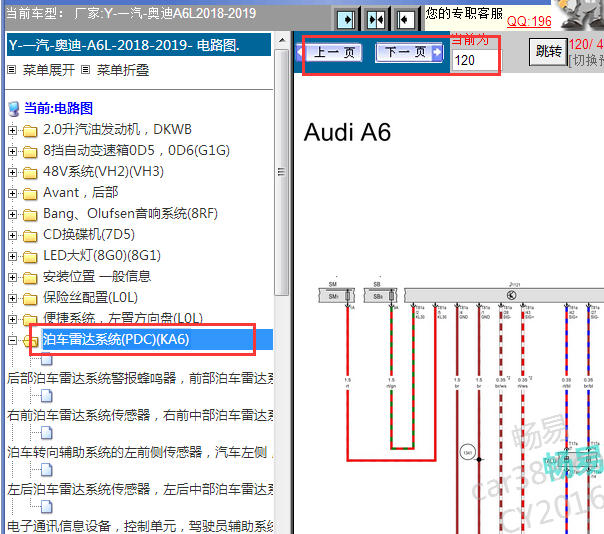Screen dimensions: 604x534
Task: Click the tree panel vertical scrollbar thumb
Action: (282, 172)
